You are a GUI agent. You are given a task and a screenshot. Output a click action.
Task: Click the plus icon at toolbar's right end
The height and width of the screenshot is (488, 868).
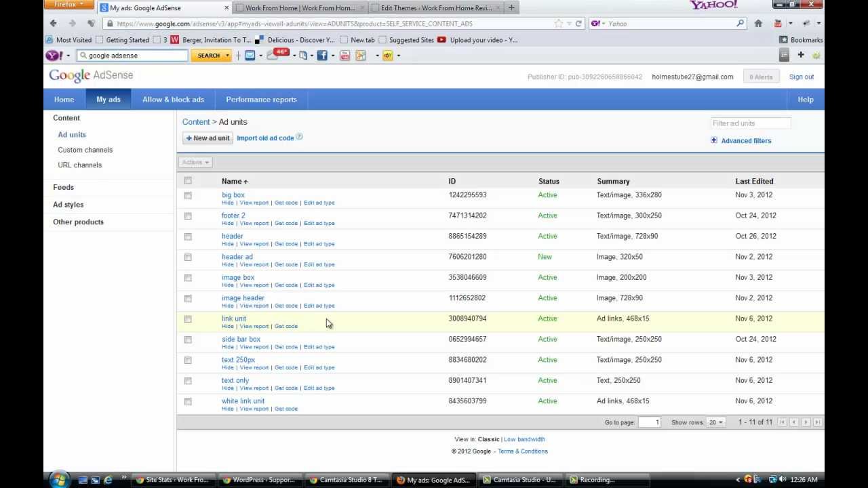pos(801,55)
